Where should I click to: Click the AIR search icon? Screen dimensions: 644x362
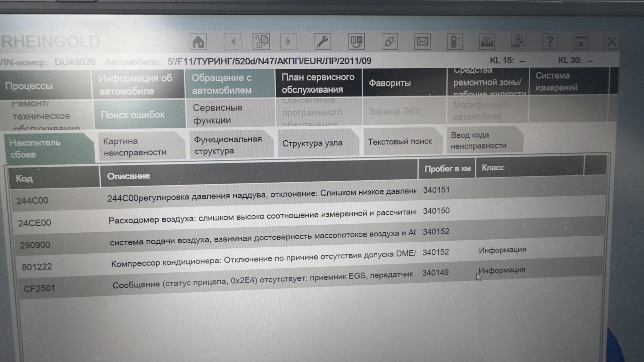pos(518,42)
